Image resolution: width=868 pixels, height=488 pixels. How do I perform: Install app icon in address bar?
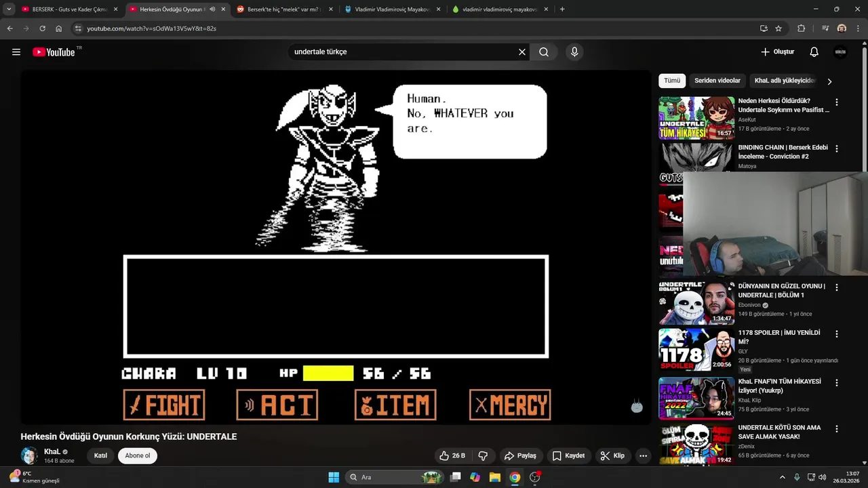click(764, 28)
